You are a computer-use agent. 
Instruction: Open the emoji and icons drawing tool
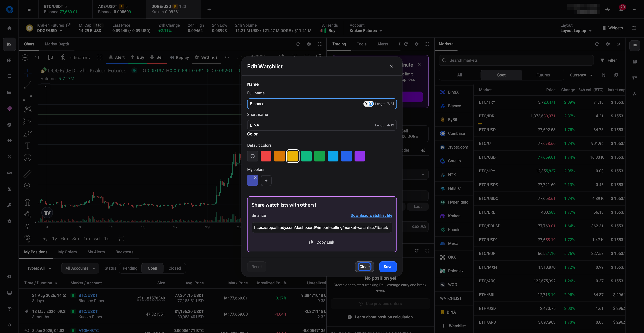[28, 157]
